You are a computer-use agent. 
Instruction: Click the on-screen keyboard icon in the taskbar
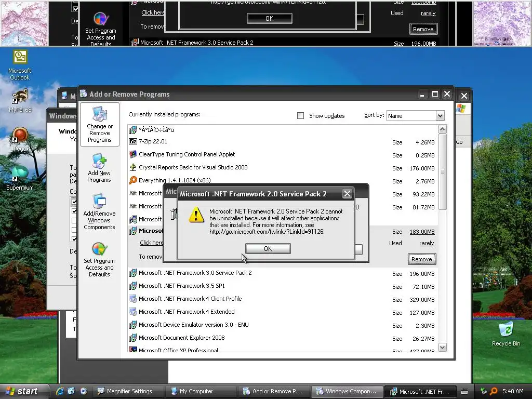pyautogui.click(x=464, y=392)
